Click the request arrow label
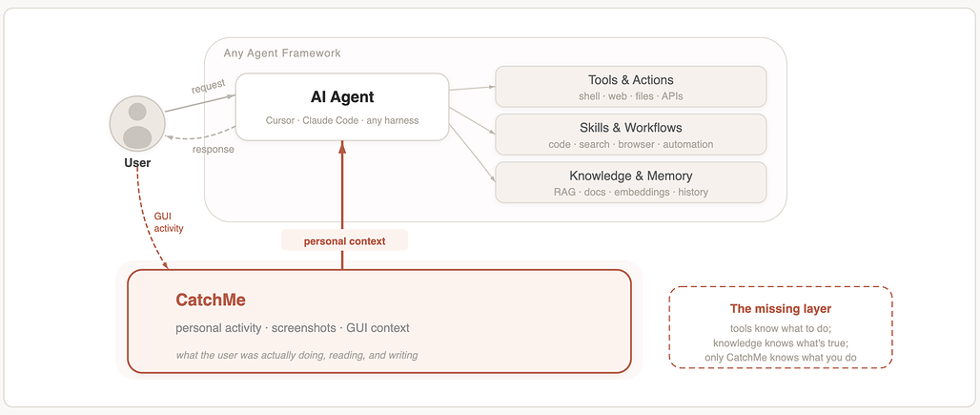 tap(208, 86)
